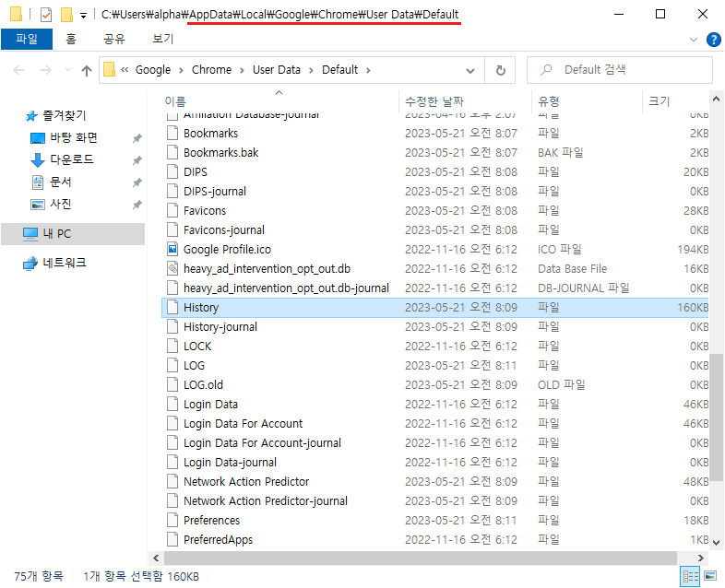Open 사진 in the navigation pane

pos(61,205)
